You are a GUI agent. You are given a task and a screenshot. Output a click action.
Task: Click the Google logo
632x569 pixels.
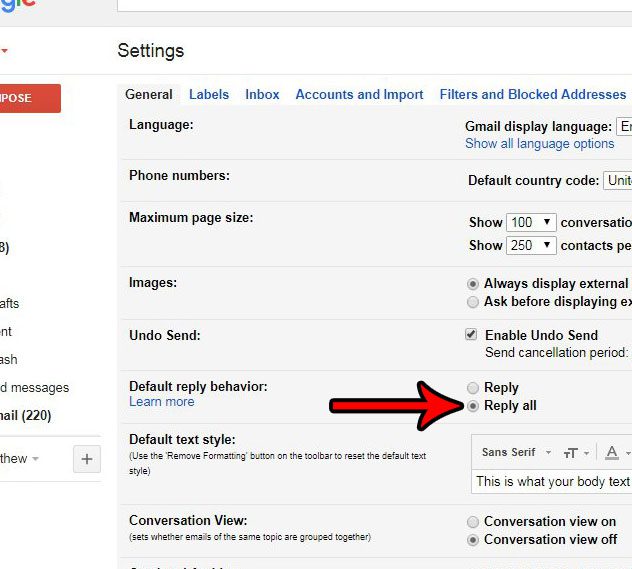coord(18,5)
